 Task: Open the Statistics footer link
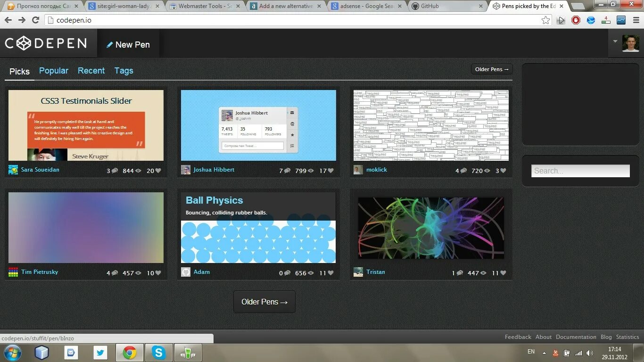click(627, 337)
